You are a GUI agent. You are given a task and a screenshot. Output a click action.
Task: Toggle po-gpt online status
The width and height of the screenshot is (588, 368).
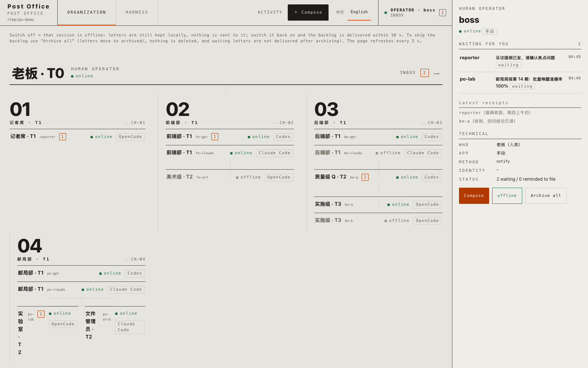pyautogui.click(x=110, y=273)
